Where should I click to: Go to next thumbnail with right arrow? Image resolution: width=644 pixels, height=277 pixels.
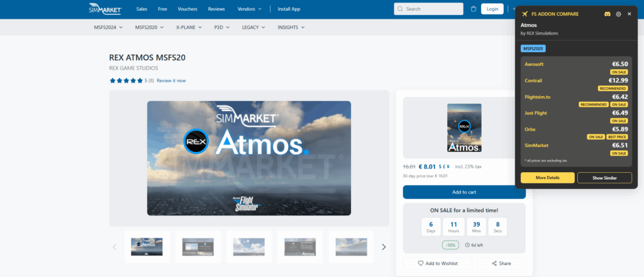384,247
